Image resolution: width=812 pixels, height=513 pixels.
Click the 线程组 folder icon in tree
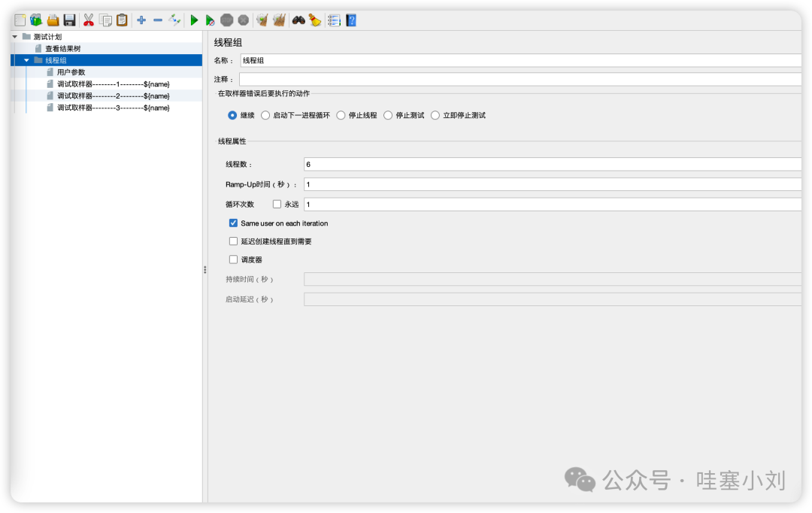pyautogui.click(x=38, y=60)
